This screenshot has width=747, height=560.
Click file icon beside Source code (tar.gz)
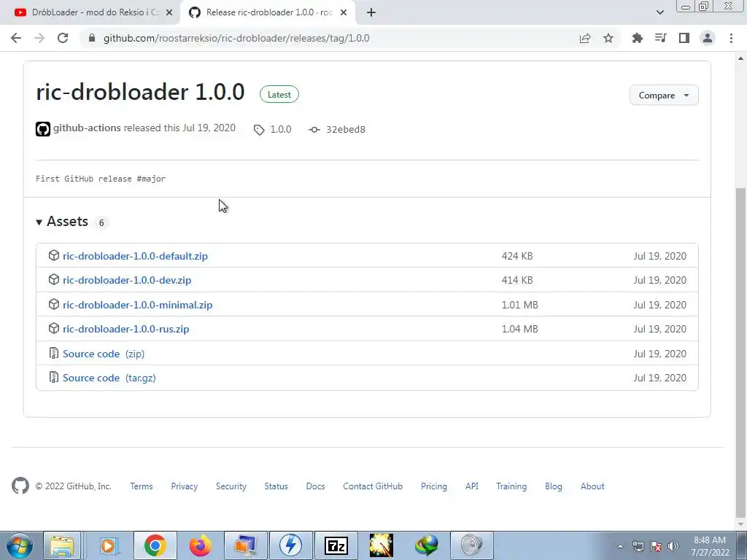pos(54,377)
